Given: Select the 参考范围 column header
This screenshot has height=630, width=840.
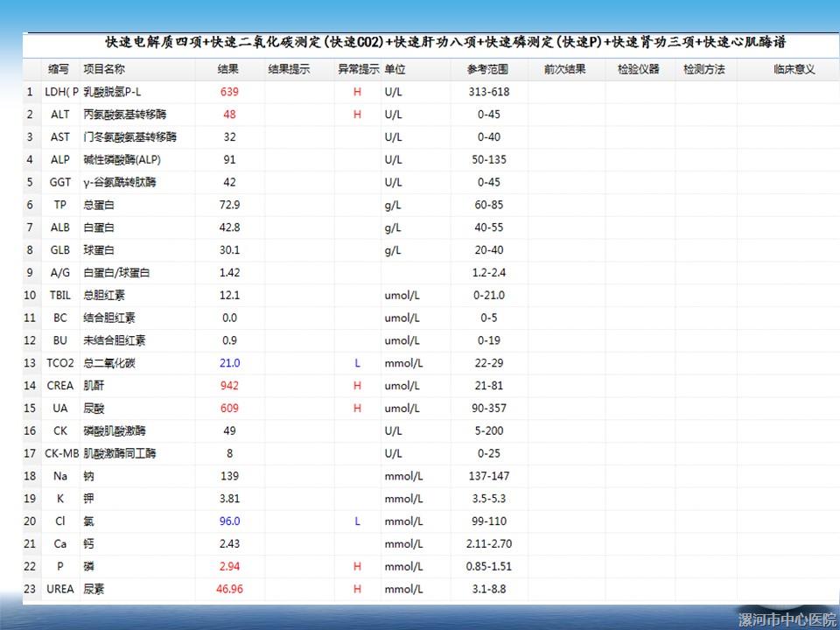Looking at the screenshot, I should pos(488,69).
